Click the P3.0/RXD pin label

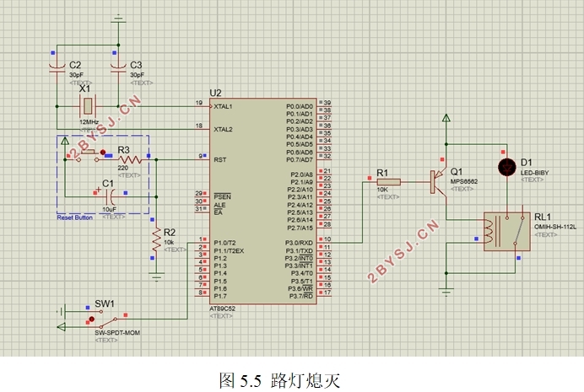(299, 243)
